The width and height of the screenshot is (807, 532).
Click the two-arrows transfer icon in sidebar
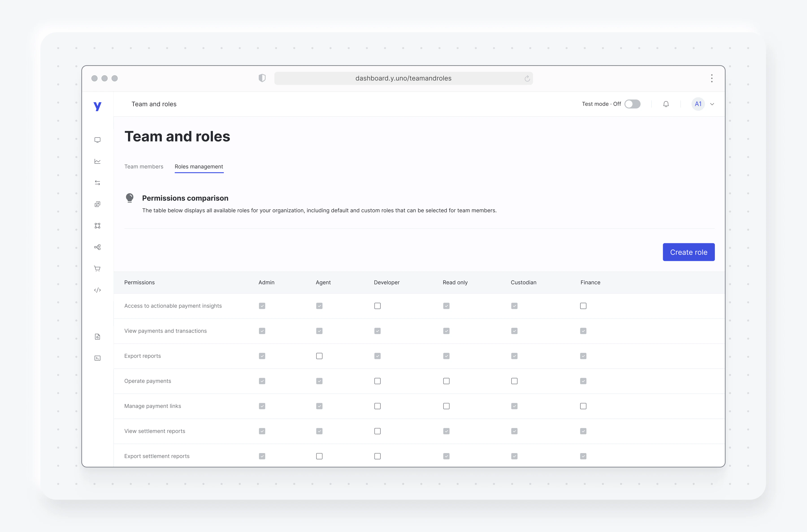[x=97, y=183]
